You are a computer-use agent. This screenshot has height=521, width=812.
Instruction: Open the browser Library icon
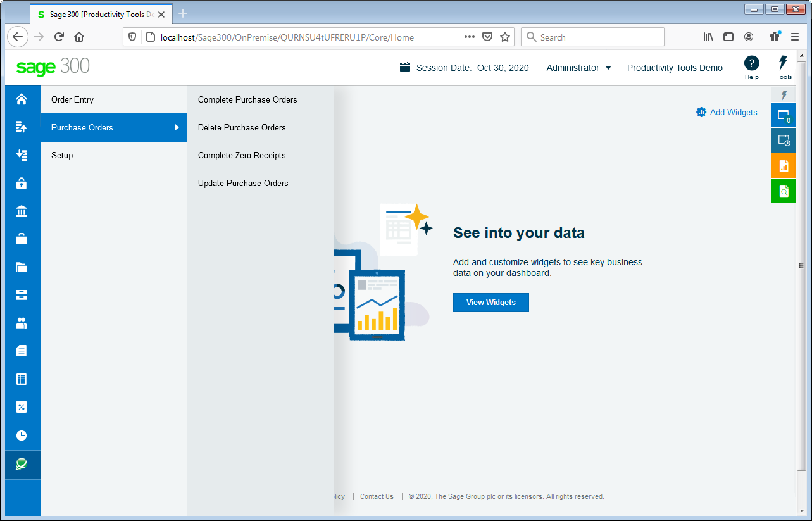708,37
